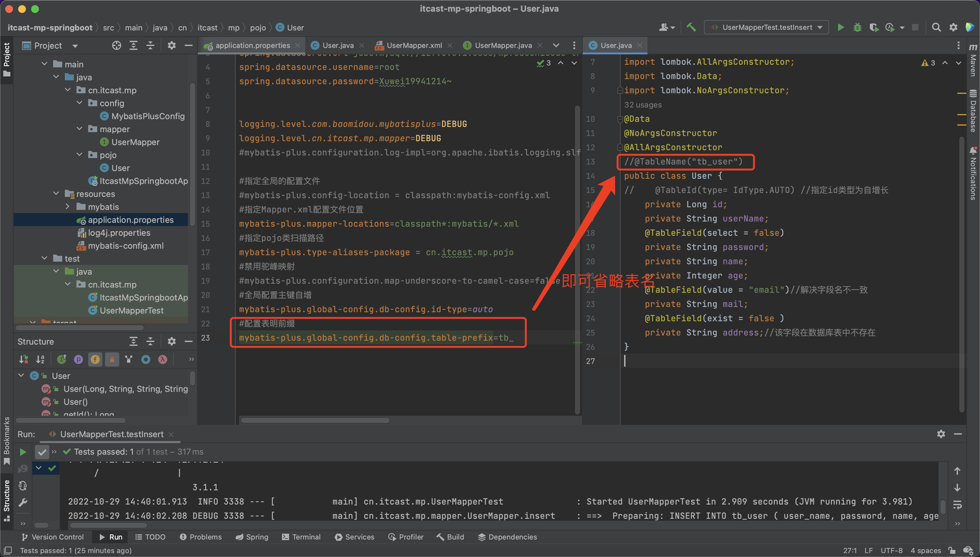Click the green Run button in toolbar
Image resolution: width=980 pixels, height=557 pixels.
841,28
